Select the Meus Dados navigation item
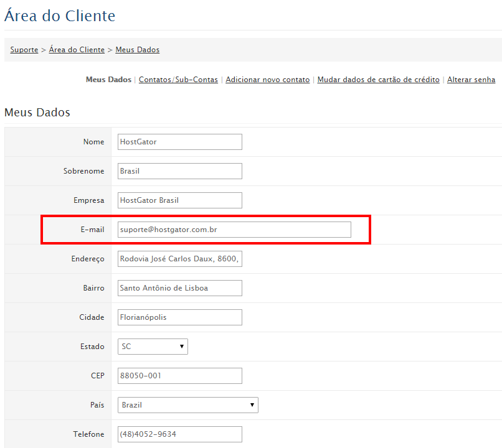Screen dimensions: 502x448 [108, 80]
